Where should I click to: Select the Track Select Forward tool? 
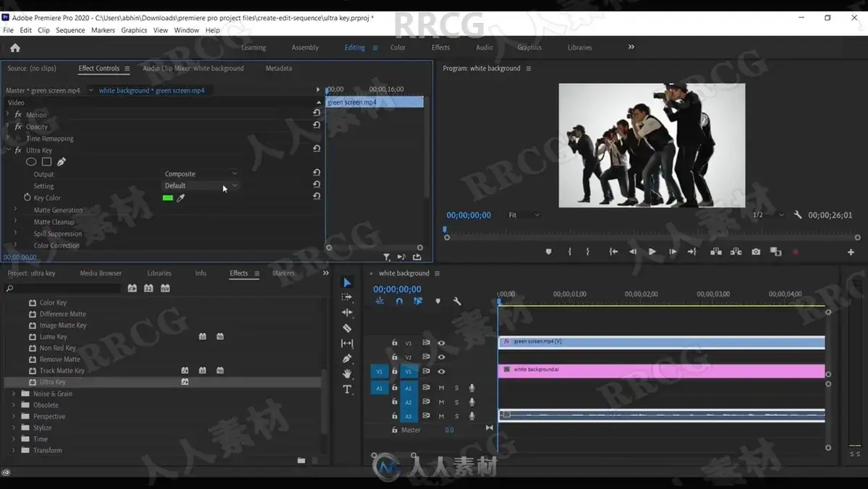click(347, 297)
